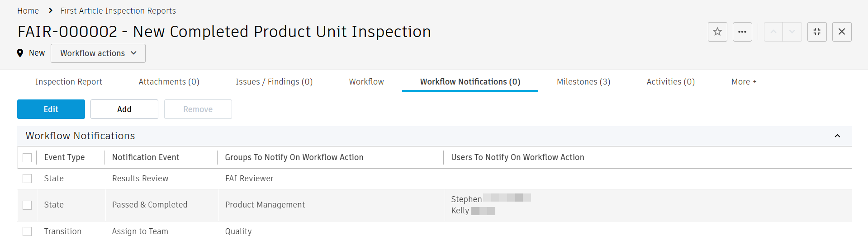Collapse the Workflow Notifications section
The image size is (868, 245).
[x=837, y=136]
